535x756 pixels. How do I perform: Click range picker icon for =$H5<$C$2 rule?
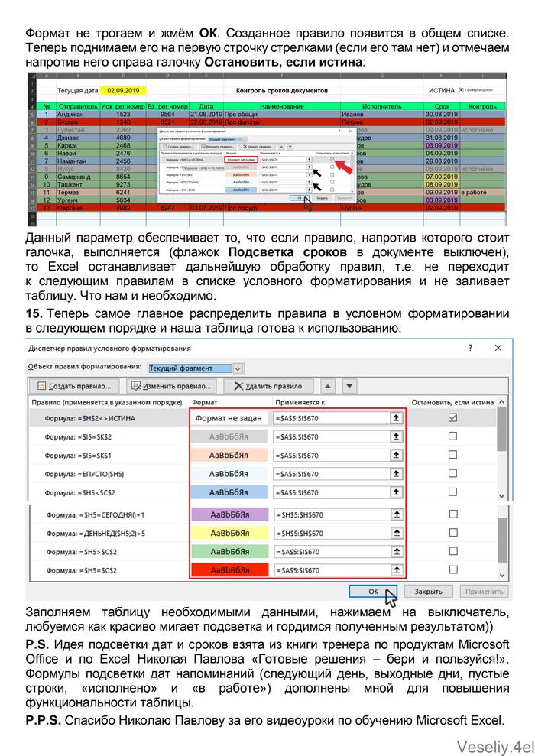[396, 492]
